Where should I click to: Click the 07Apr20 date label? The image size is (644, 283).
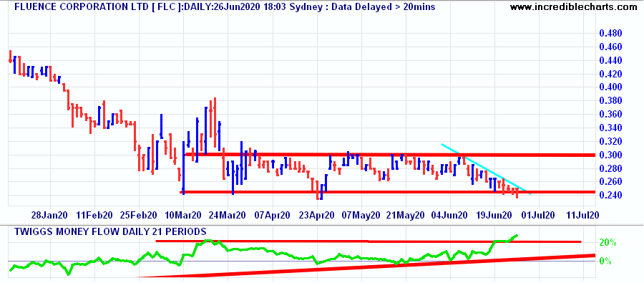coord(272,216)
